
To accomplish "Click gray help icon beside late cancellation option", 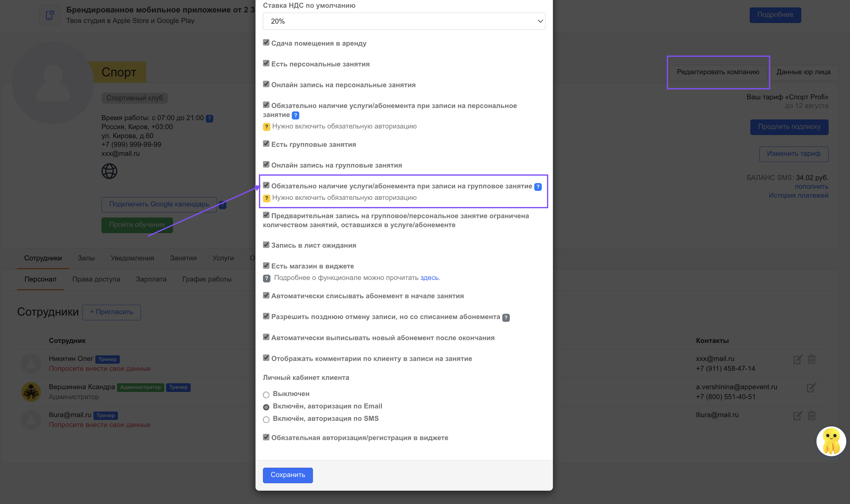I will (505, 317).
